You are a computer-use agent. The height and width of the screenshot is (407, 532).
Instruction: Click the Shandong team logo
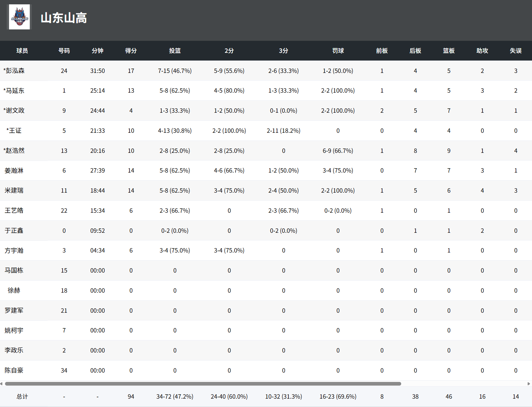coord(19,17)
